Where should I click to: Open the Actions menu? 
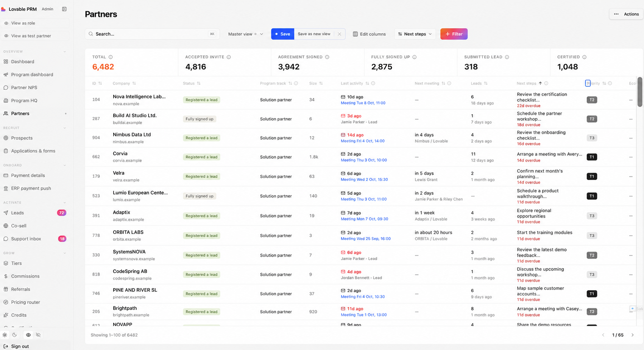pos(626,14)
